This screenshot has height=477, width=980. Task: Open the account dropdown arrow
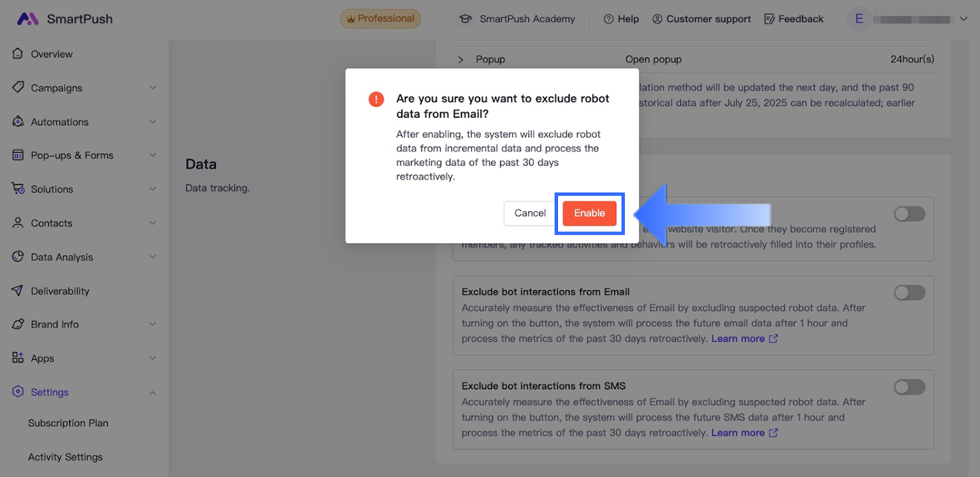coord(963,19)
